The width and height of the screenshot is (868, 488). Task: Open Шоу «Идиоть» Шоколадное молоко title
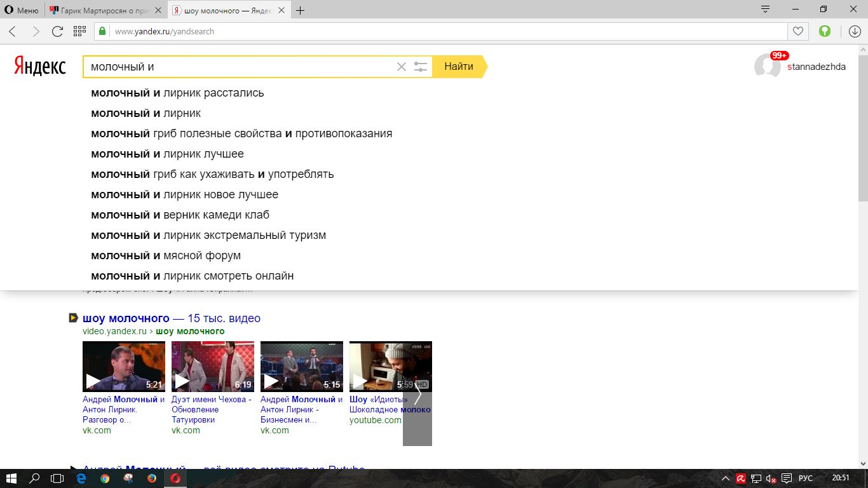tap(390, 404)
